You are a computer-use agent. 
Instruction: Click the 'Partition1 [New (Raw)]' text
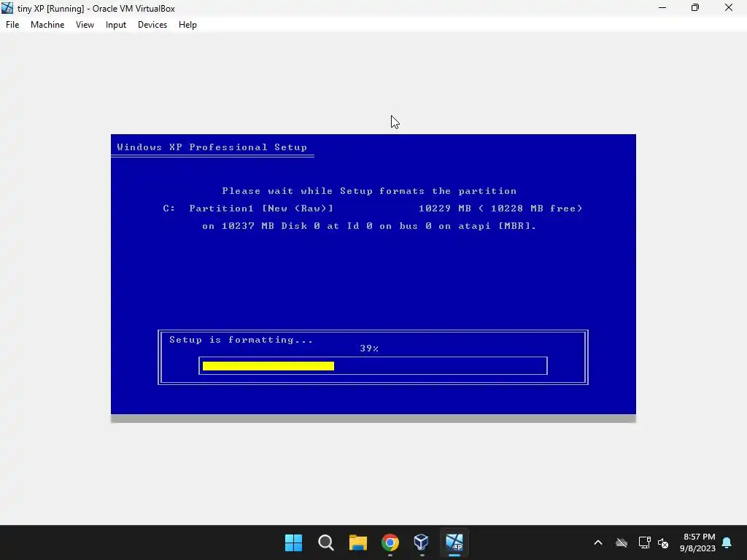(x=261, y=208)
